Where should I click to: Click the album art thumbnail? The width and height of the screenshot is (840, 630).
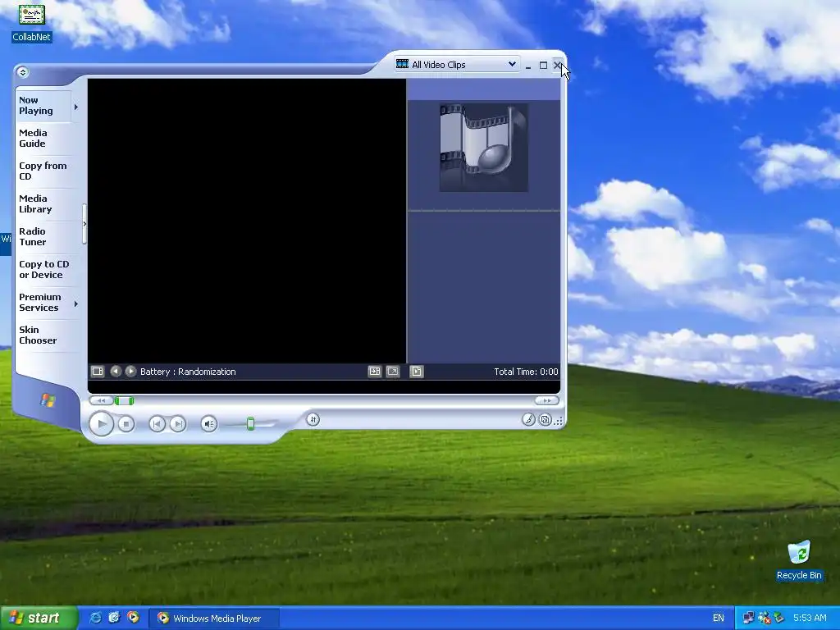click(484, 148)
